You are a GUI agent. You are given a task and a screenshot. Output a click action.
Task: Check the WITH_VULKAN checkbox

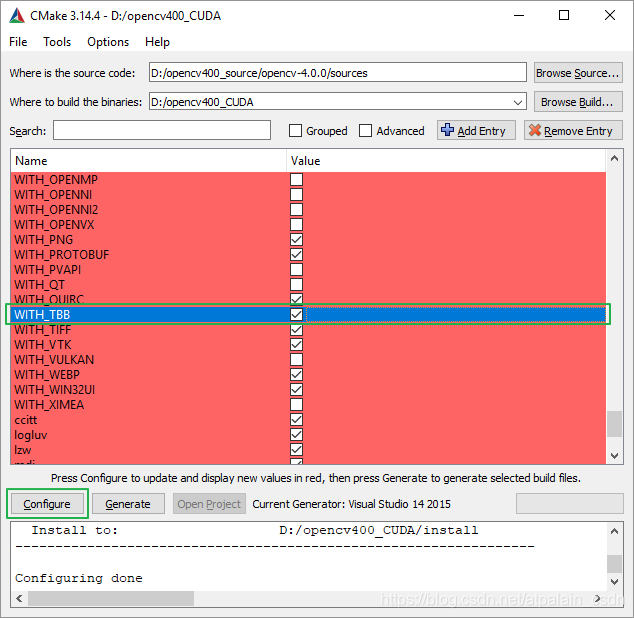click(x=296, y=360)
